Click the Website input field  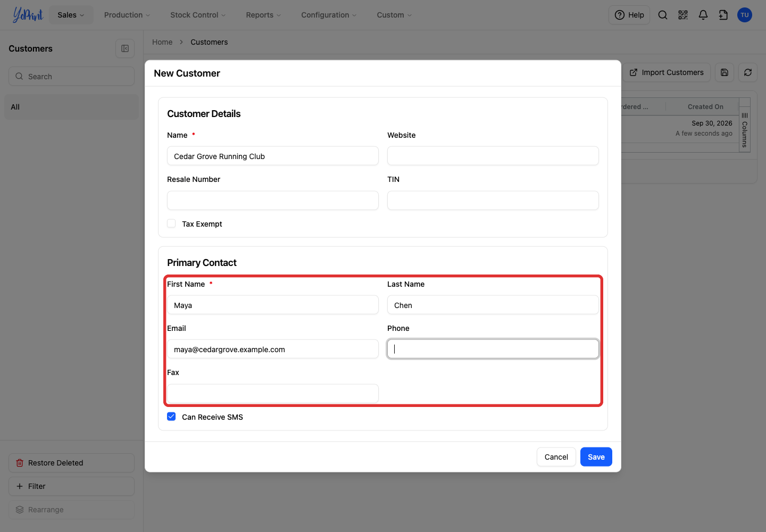(x=493, y=156)
